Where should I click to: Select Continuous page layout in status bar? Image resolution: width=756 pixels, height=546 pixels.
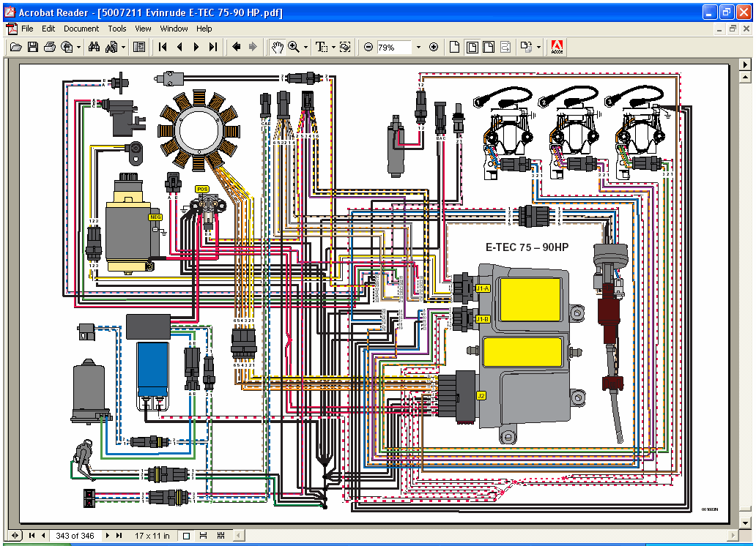coord(204,536)
